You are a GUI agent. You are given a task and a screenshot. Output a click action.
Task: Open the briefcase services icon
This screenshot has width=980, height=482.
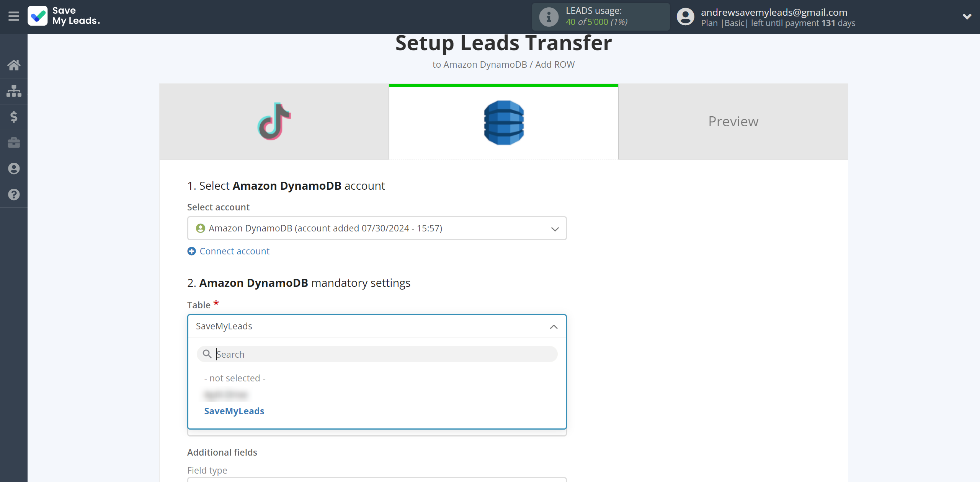(x=14, y=143)
